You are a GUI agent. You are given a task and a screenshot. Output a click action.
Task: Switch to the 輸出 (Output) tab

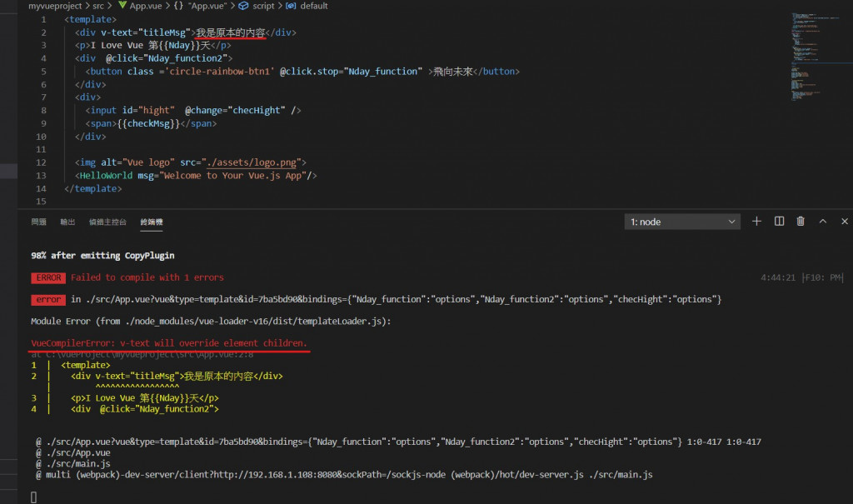[x=67, y=222]
